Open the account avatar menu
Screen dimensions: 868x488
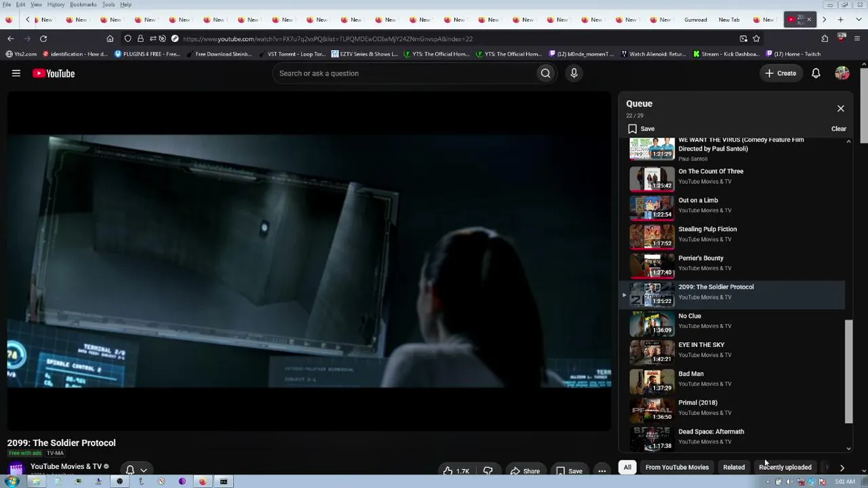pos(842,73)
